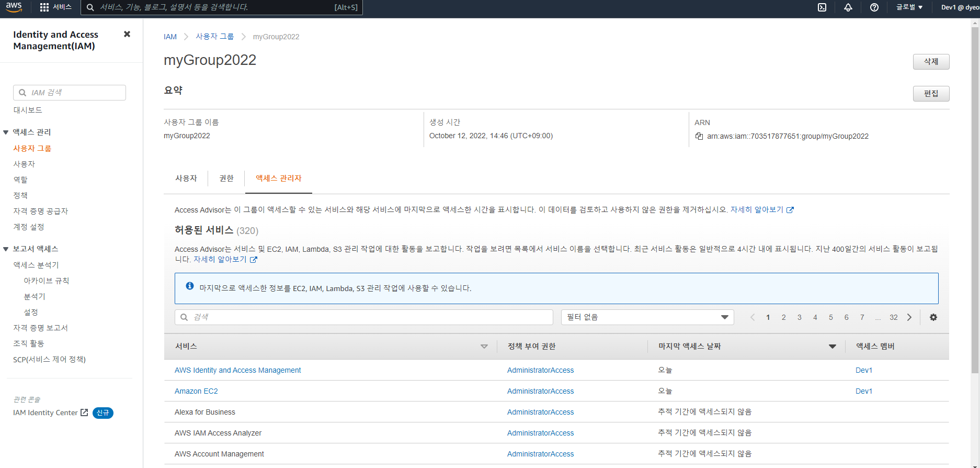Viewport: 980px width, 468px height.
Task: Select the 액세스 관리자 tab
Action: pyautogui.click(x=279, y=179)
